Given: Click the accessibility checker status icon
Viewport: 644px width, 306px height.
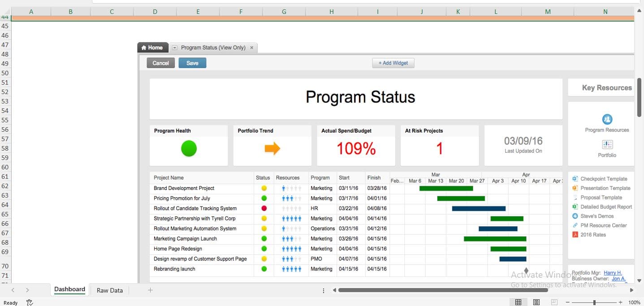Looking at the screenshot, I should pyautogui.click(x=30, y=302).
